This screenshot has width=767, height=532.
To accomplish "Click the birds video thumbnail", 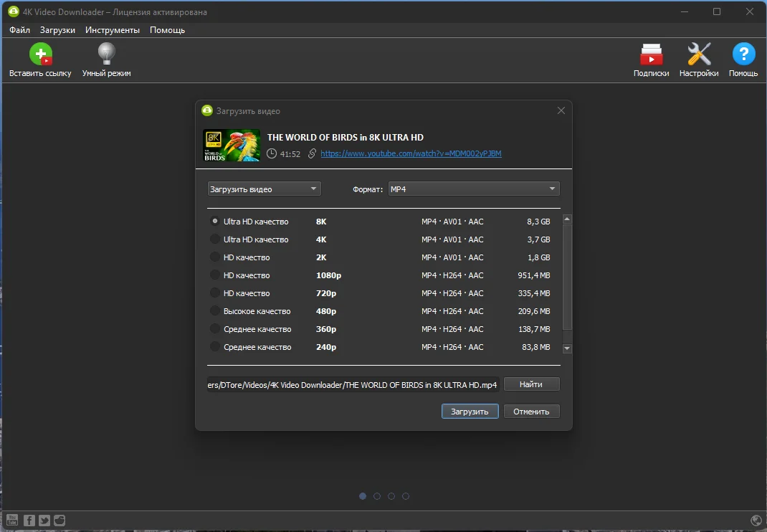I will [x=232, y=146].
